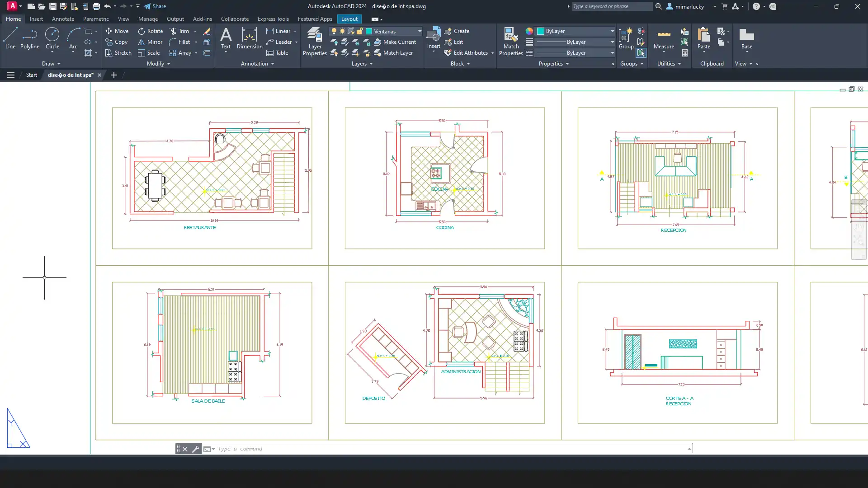
Task: Toggle the Ventanas layer lock icon
Action: point(359,31)
